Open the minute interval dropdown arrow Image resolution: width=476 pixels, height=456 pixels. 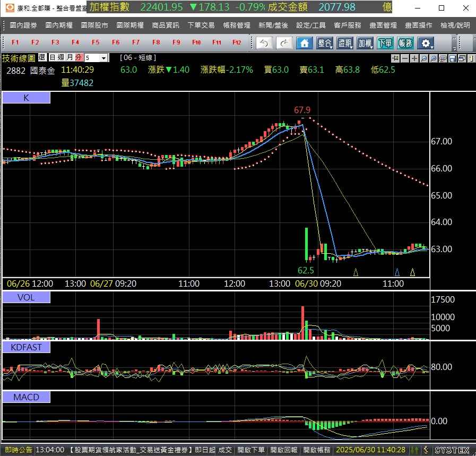104,58
